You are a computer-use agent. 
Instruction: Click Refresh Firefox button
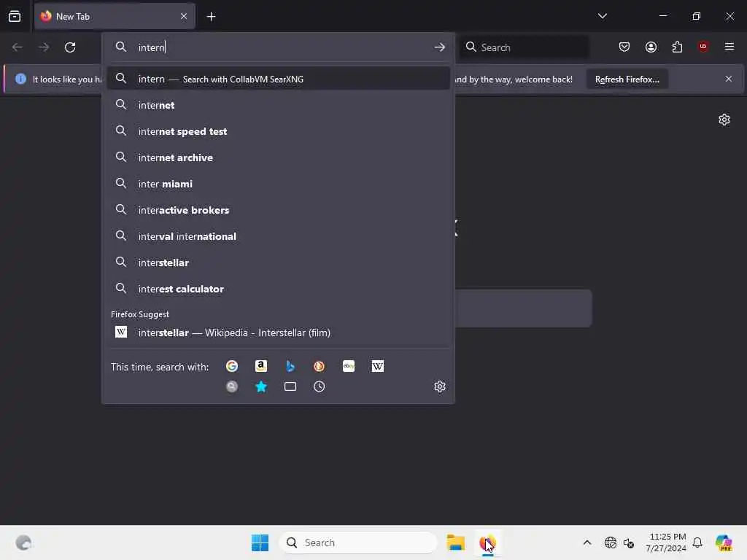pyautogui.click(x=627, y=79)
